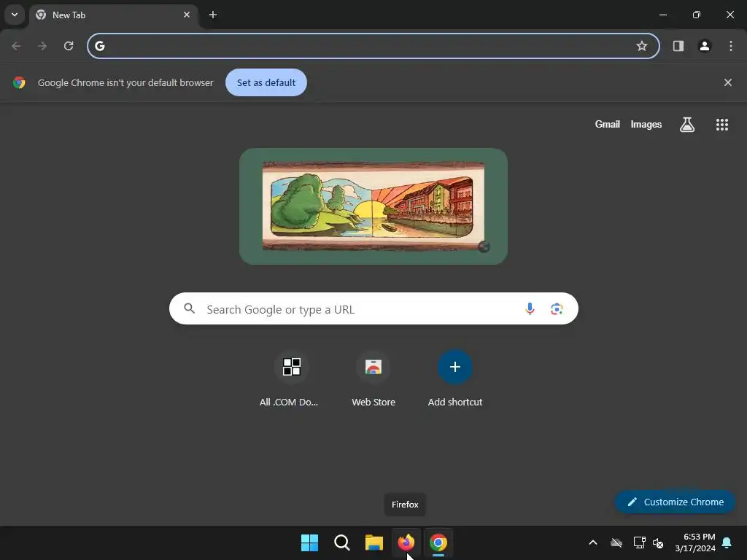This screenshot has width=747, height=560.
Task: Open the Chrome profile avatar menu
Action: pyautogui.click(x=704, y=46)
